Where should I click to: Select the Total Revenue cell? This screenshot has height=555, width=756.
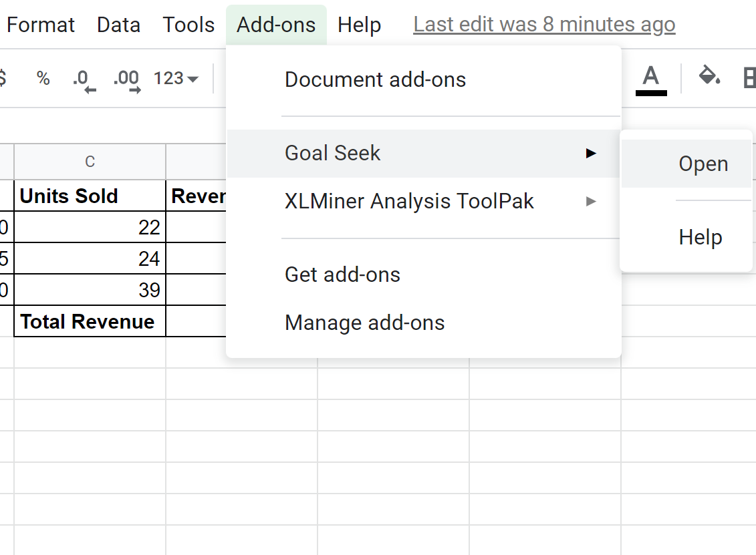pos(89,322)
